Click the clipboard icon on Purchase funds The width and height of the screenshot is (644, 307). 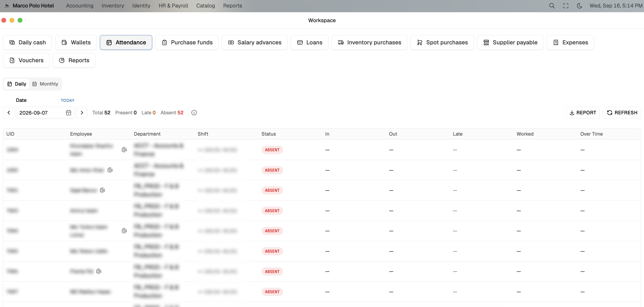pyautogui.click(x=164, y=43)
